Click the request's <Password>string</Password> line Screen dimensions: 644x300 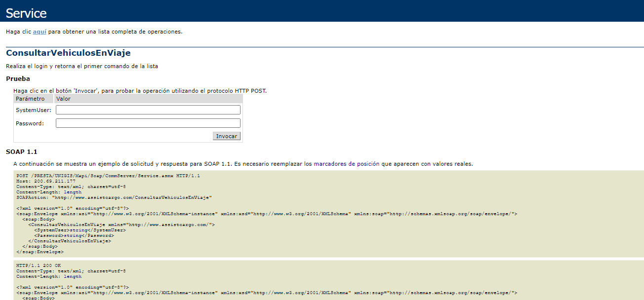74,235
